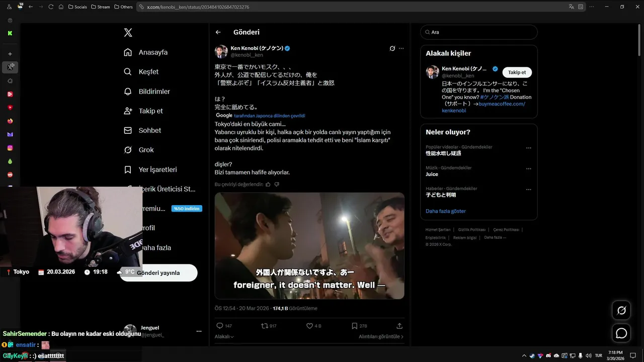Open volume control in system tray
This screenshot has width=644, height=362.
click(589, 355)
